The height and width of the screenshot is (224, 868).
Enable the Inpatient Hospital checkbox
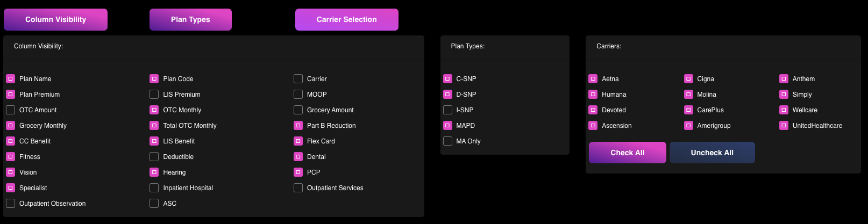tap(154, 188)
